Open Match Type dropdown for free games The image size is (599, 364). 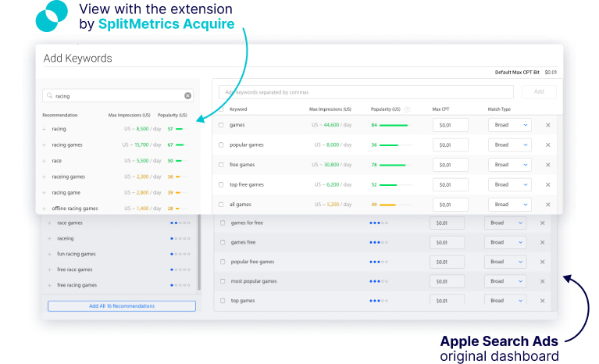tap(510, 165)
